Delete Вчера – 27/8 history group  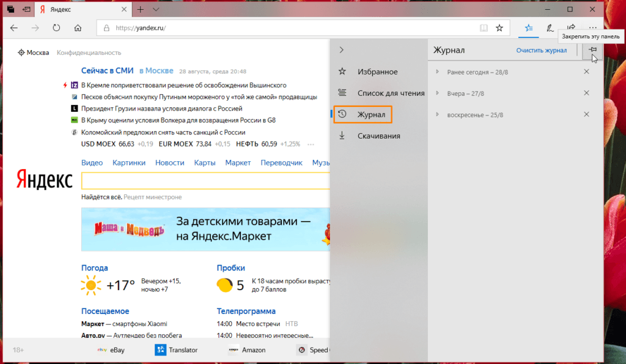(x=586, y=93)
